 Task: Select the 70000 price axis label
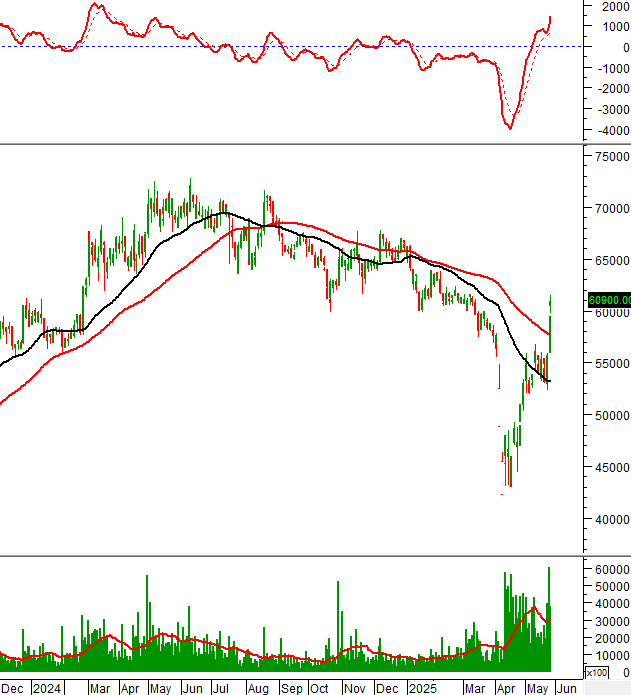pyautogui.click(x=612, y=208)
